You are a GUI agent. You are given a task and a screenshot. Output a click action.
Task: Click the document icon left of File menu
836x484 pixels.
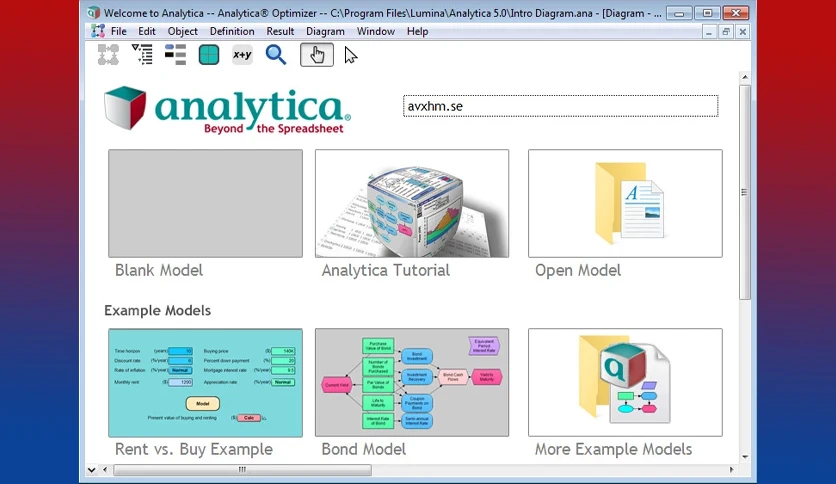tap(98, 31)
